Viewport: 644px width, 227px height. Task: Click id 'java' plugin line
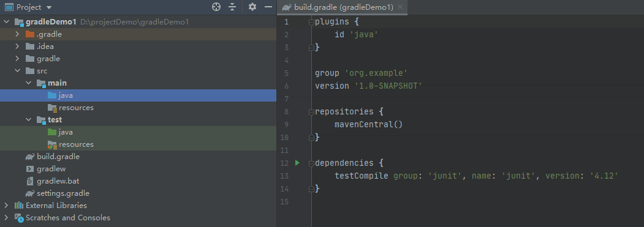356,35
